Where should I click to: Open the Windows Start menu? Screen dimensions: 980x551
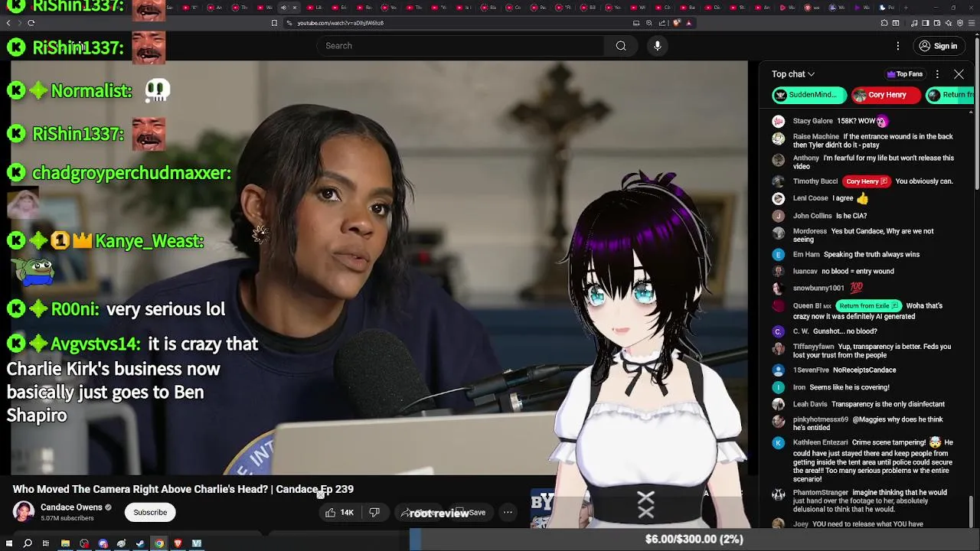[x=9, y=543]
